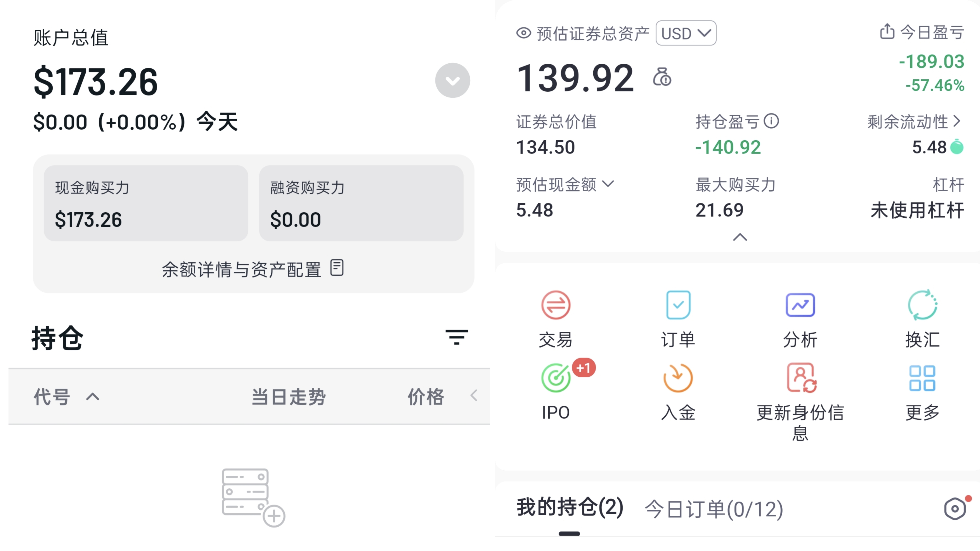Image resolution: width=980 pixels, height=551 pixels.
Task: Open the IPO icon
Action: pyautogui.click(x=555, y=378)
